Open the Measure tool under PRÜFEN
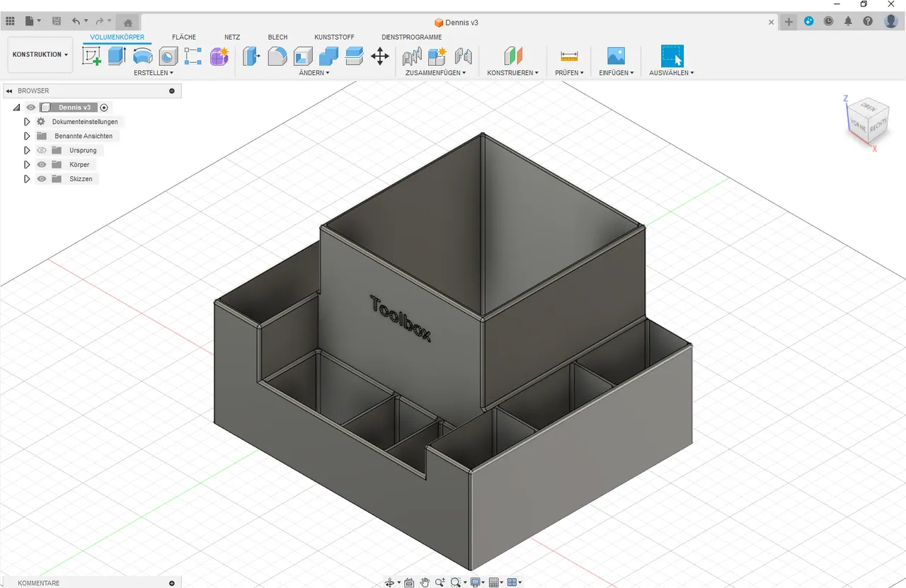The height and width of the screenshot is (588, 906). click(568, 55)
